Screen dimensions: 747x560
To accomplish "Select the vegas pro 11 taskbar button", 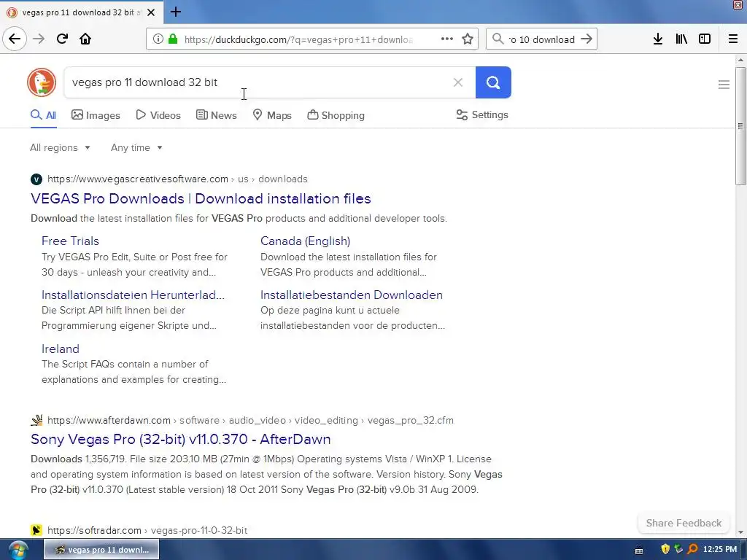I will [101, 550].
